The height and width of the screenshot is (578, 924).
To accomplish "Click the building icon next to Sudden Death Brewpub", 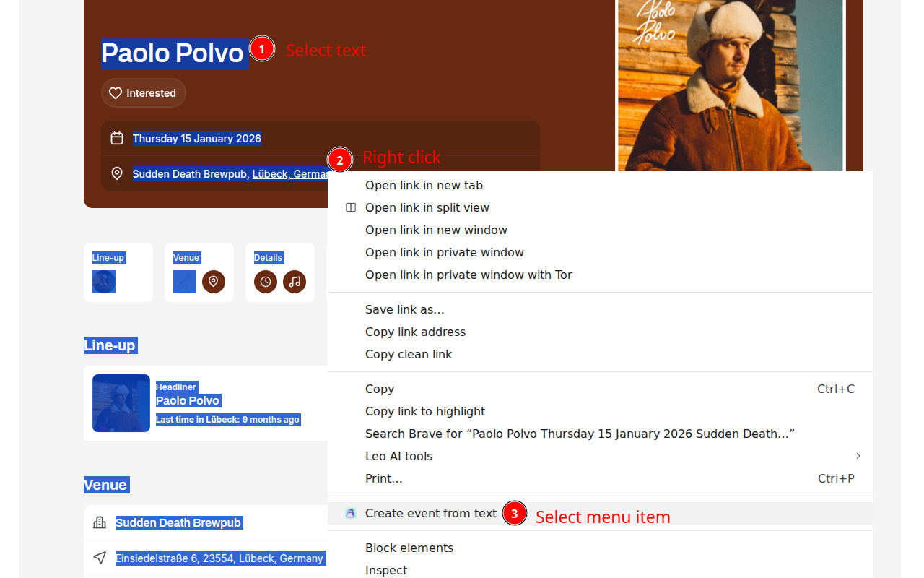I will [x=99, y=522].
